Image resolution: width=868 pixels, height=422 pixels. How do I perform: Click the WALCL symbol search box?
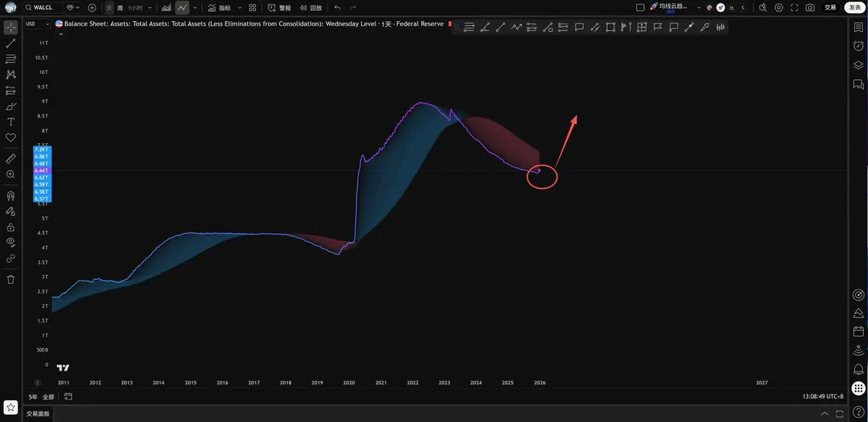42,7
